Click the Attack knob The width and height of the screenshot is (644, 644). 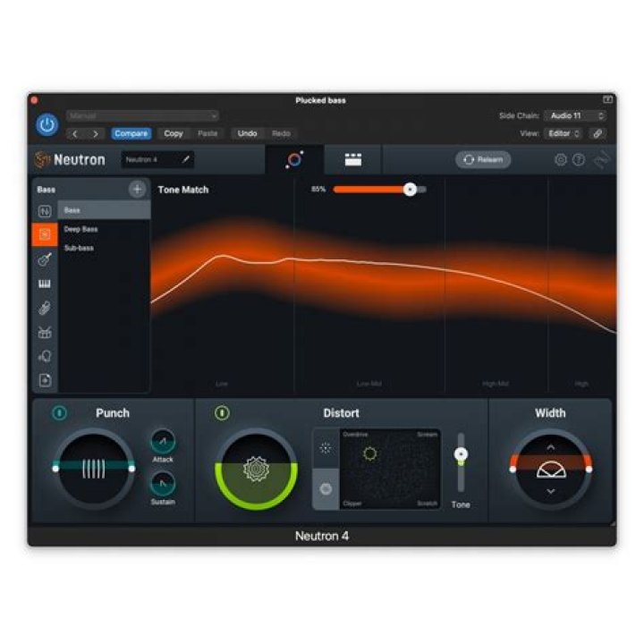tap(163, 442)
